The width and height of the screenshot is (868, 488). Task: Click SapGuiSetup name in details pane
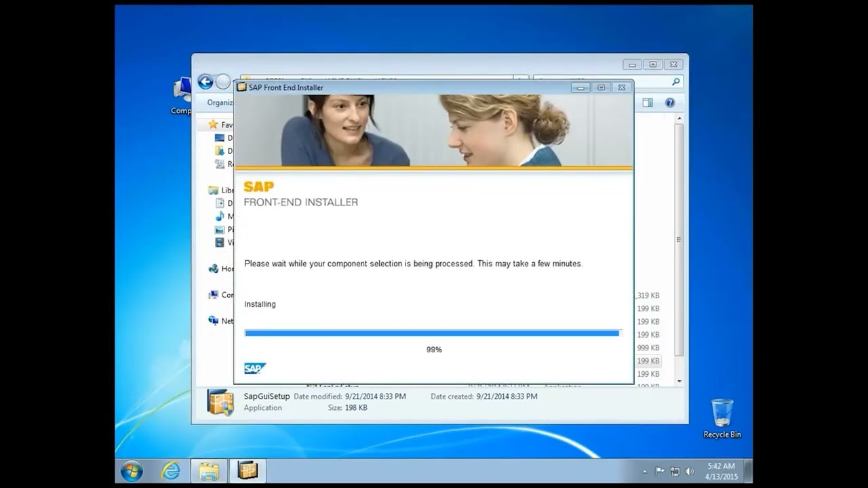[x=267, y=396]
